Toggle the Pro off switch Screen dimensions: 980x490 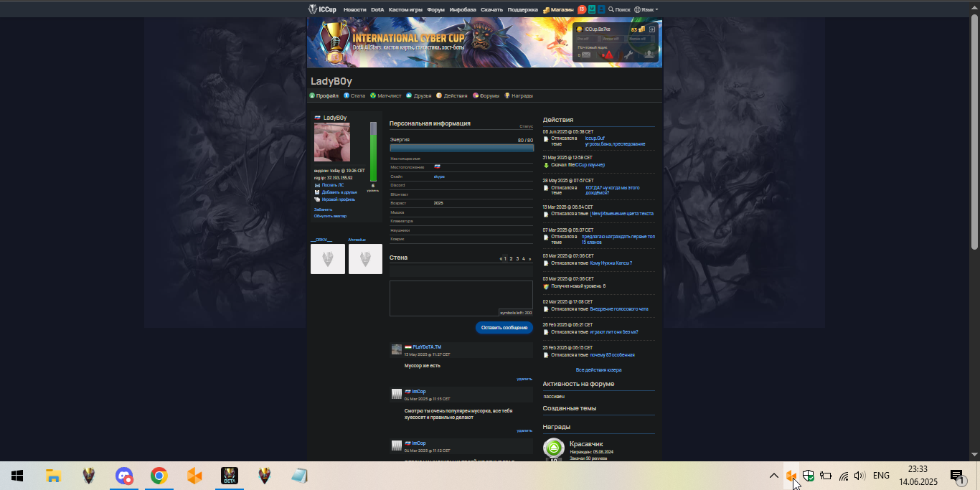(589, 39)
